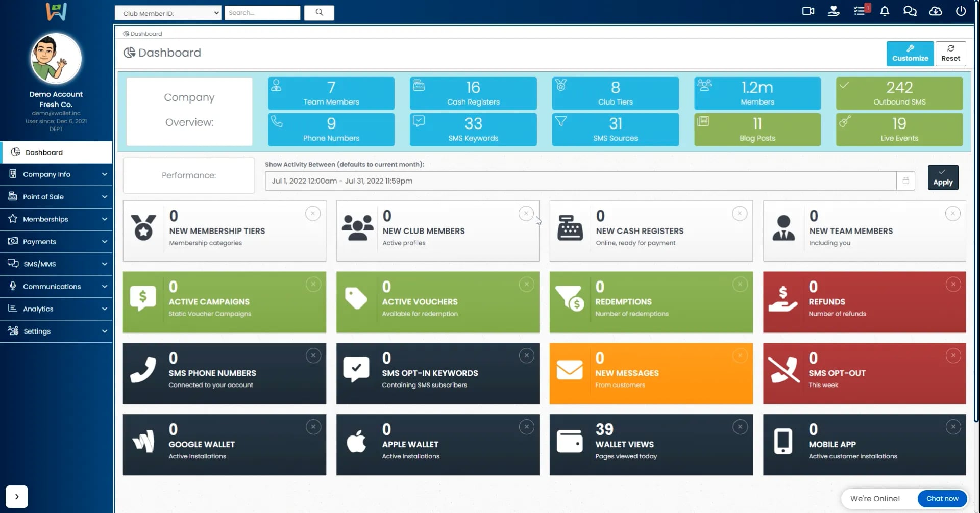The width and height of the screenshot is (980, 513).
Task: Open calendar picker beside the date range
Action: click(x=906, y=181)
